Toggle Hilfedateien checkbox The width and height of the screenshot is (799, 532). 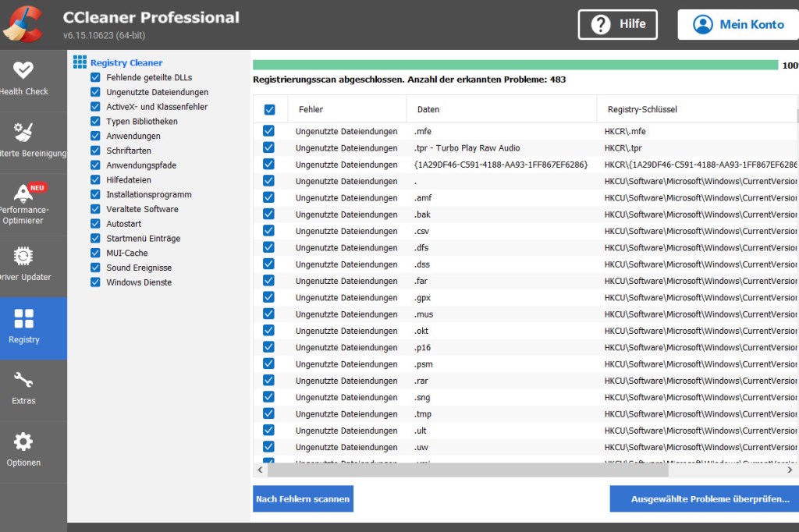(95, 180)
